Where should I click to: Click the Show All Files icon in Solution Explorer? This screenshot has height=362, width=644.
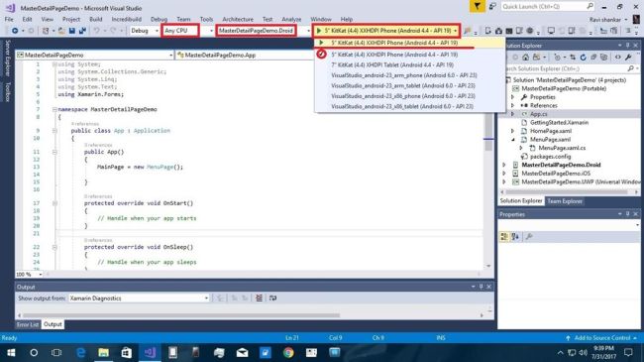click(x=603, y=58)
